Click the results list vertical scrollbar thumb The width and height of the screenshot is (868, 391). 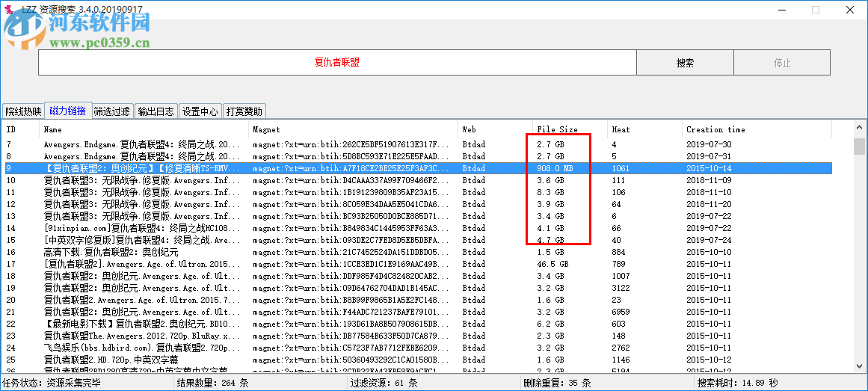click(859, 147)
